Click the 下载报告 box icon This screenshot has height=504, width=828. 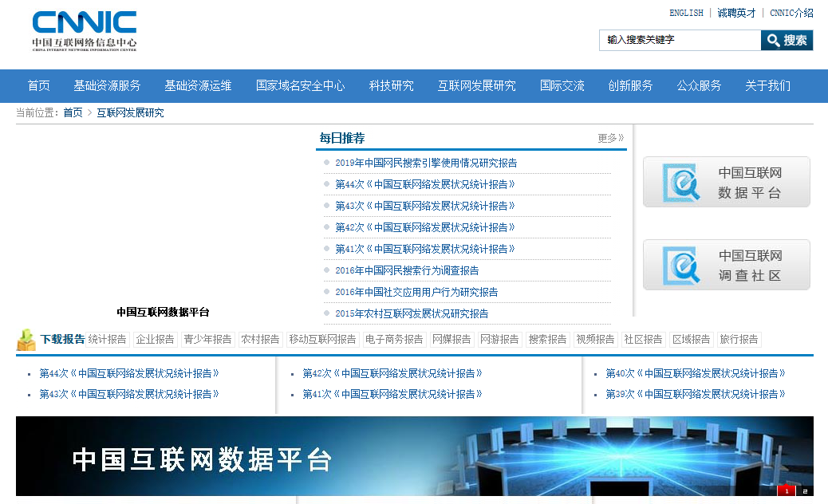(26, 341)
